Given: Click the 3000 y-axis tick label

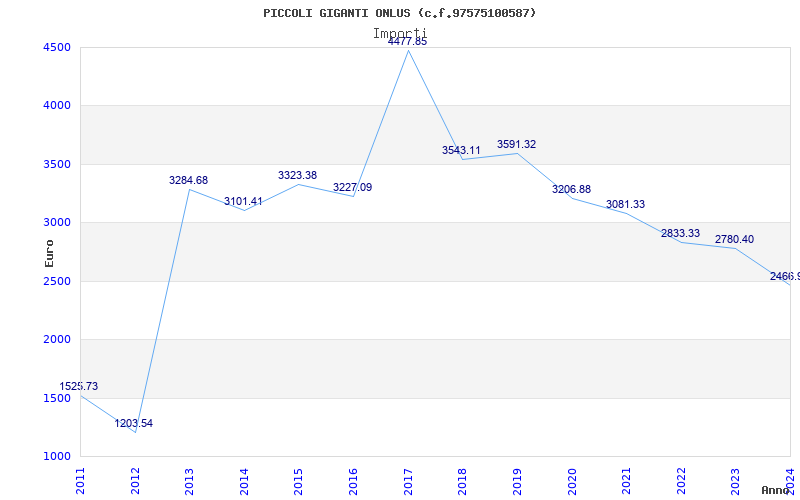Looking at the screenshot, I should [57, 222].
